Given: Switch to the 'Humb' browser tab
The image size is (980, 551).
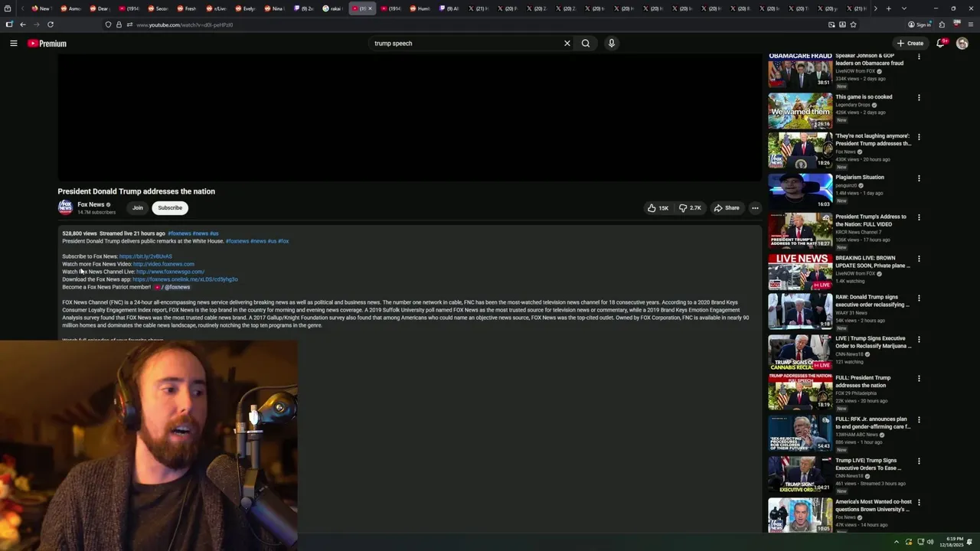Looking at the screenshot, I should [420, 8].
